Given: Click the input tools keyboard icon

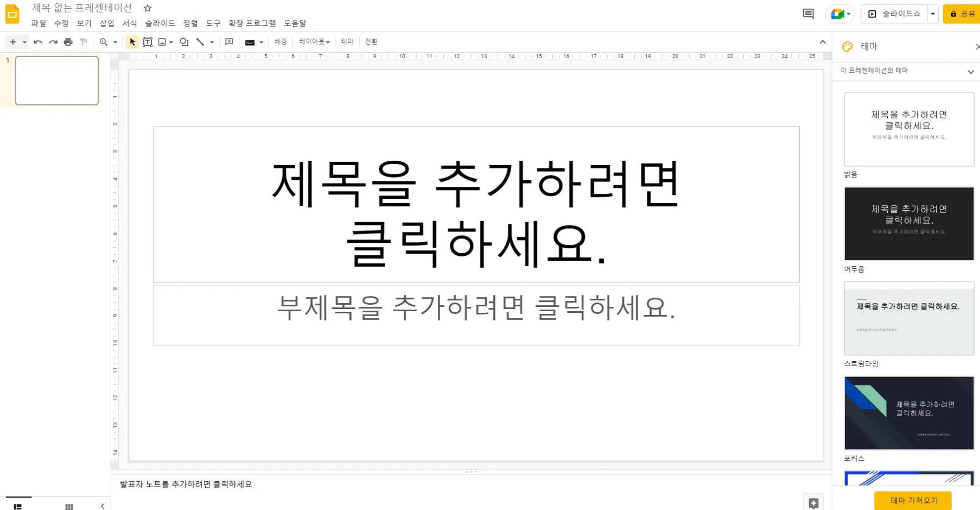Looking at the screenshot, I should point(250,42).
